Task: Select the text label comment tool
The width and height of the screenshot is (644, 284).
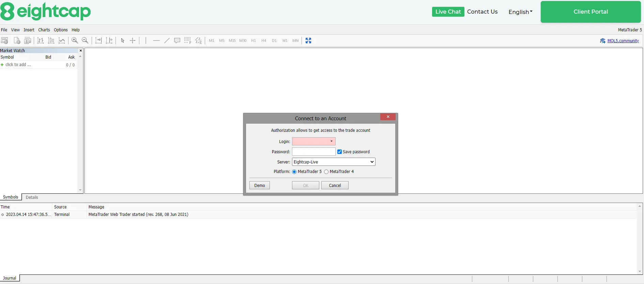Action: point(177,41)
